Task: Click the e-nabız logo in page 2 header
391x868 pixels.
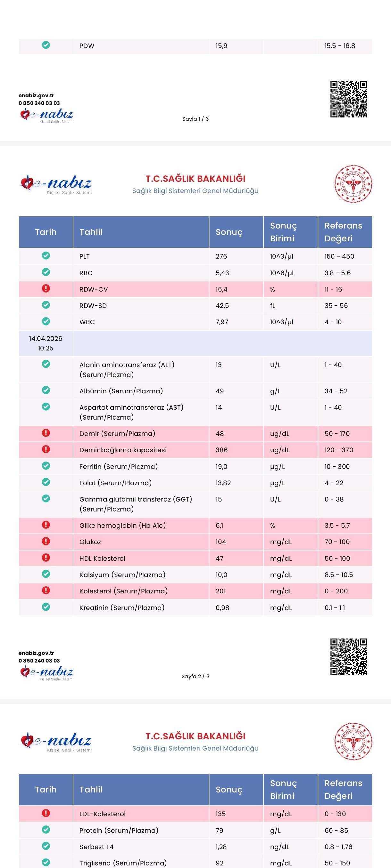Action: tap(56, 184)
